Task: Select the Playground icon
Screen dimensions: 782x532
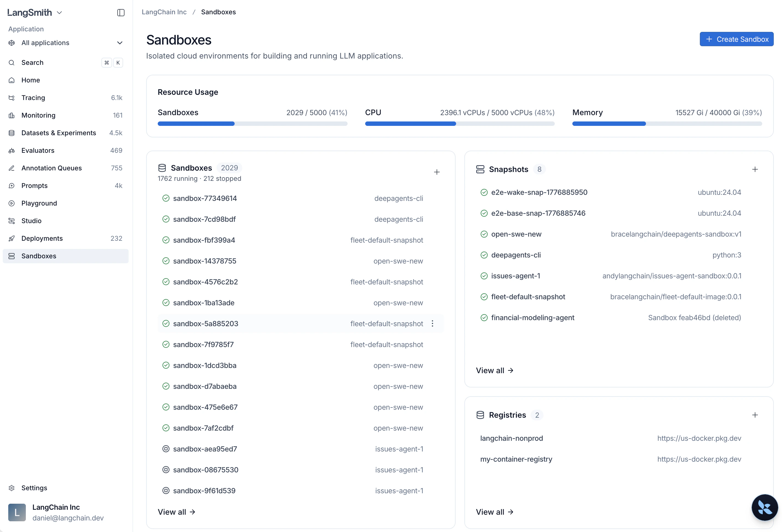Action: tap(12, 203)
